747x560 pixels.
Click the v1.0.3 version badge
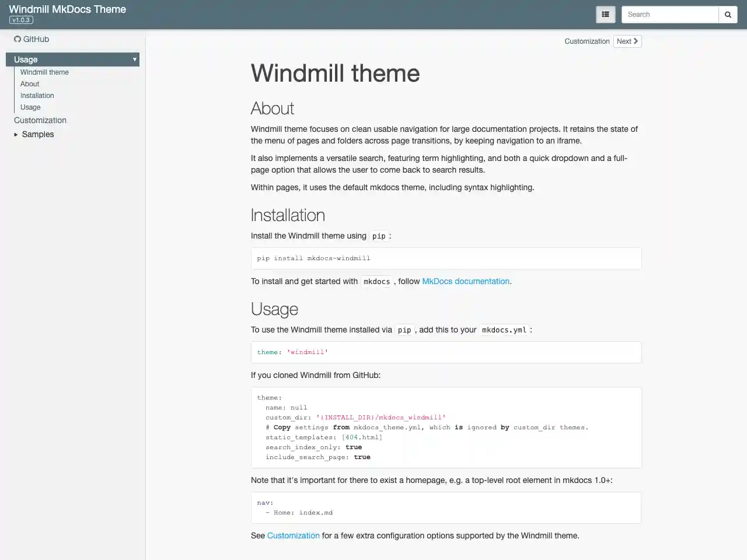[21, 19]
